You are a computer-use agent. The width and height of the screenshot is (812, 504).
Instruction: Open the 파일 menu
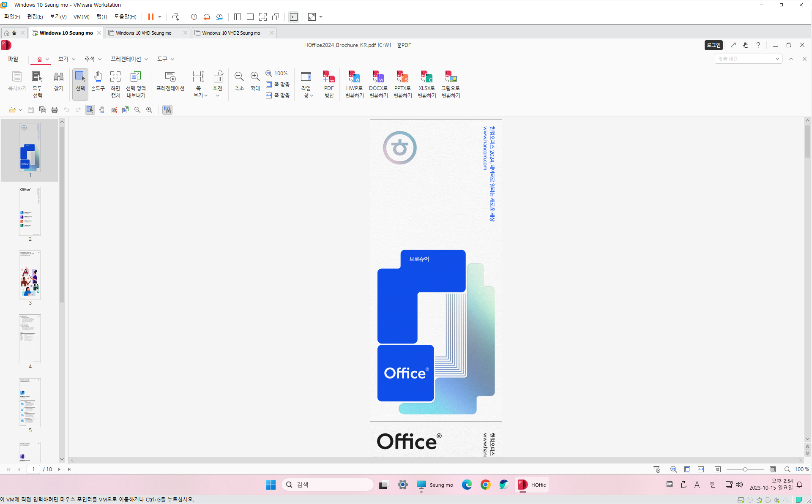pyautogui.click(x=13, y=59)
